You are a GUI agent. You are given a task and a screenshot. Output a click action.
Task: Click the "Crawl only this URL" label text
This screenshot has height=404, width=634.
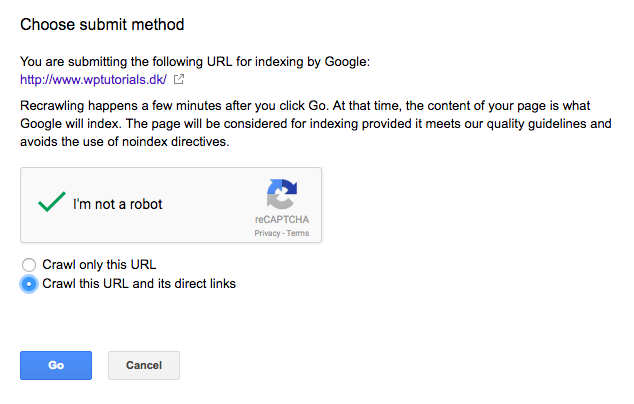tap(99, 264)
